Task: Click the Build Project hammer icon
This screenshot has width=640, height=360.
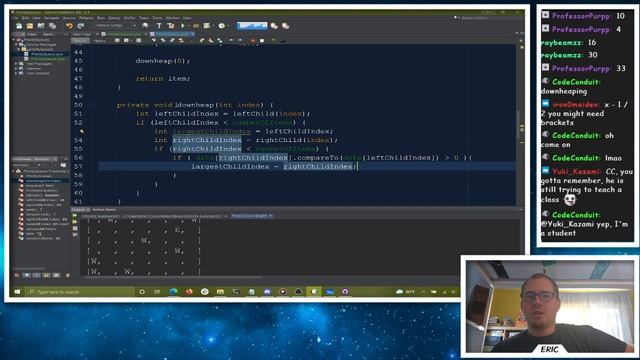Action: pos(159,26)
